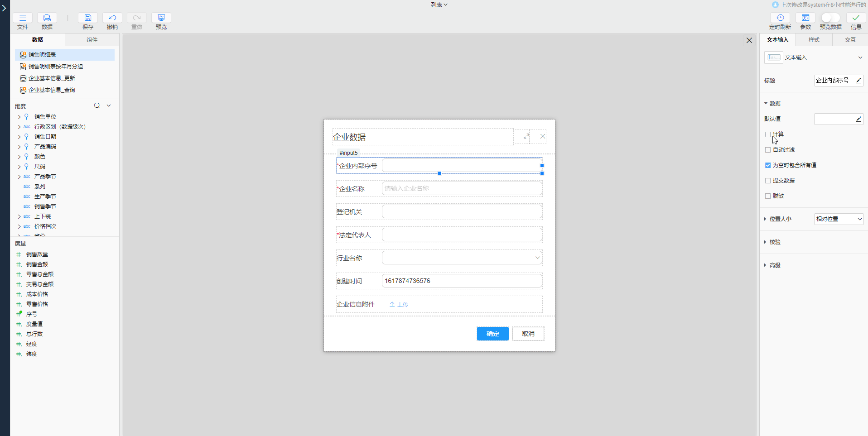Click the upload (上传) attachment link
The width and height of the screenshot is (868, 436).
(x=399, y=305)
